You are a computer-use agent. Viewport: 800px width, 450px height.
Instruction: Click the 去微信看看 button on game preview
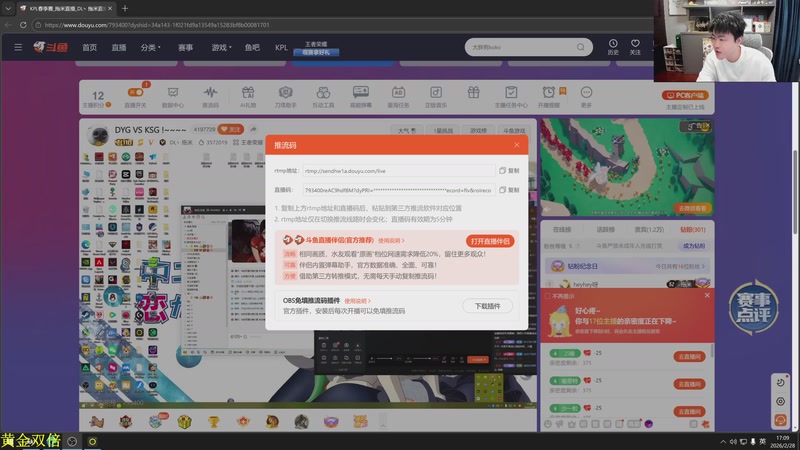click(x=692, y=208)
